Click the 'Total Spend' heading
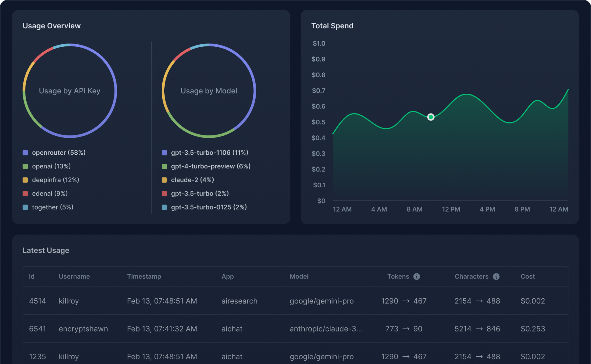 (332, 26)
